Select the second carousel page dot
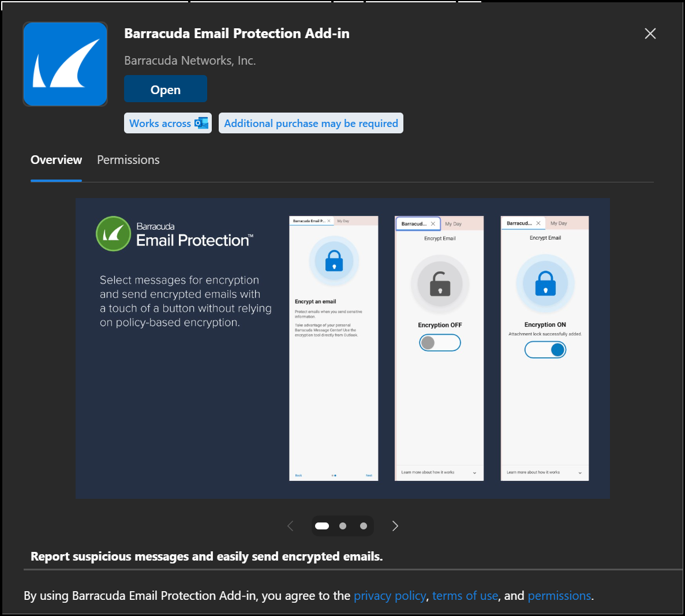The width and height of the screenshot is (685, 616). (x=343, y=526)
